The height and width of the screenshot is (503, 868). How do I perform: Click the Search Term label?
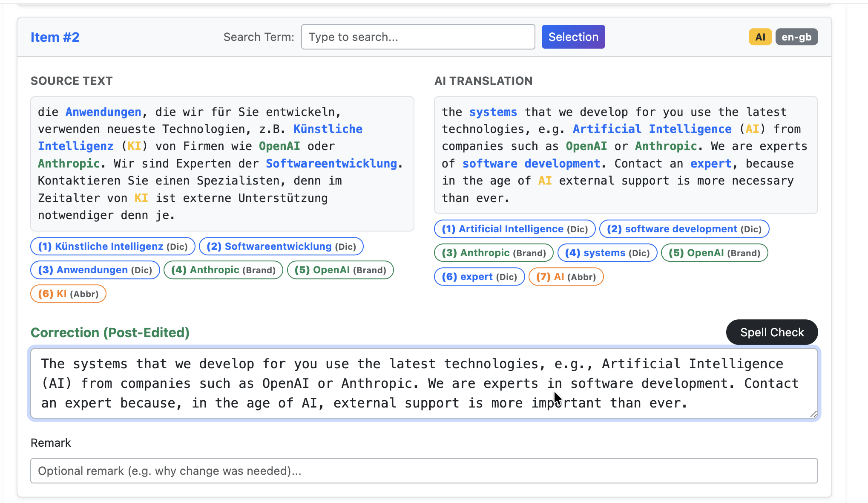pos(259,37)
